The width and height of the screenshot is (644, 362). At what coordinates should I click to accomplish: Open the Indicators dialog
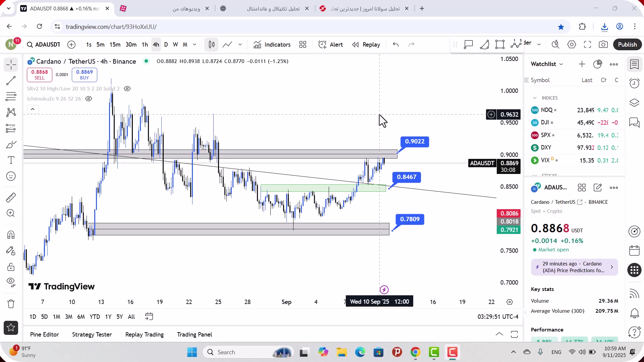272,45
